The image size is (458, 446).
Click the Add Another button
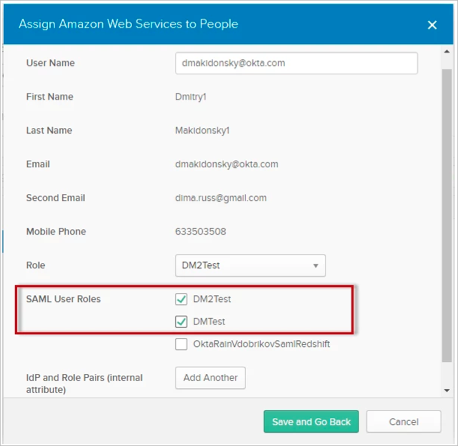pos(210,378)
